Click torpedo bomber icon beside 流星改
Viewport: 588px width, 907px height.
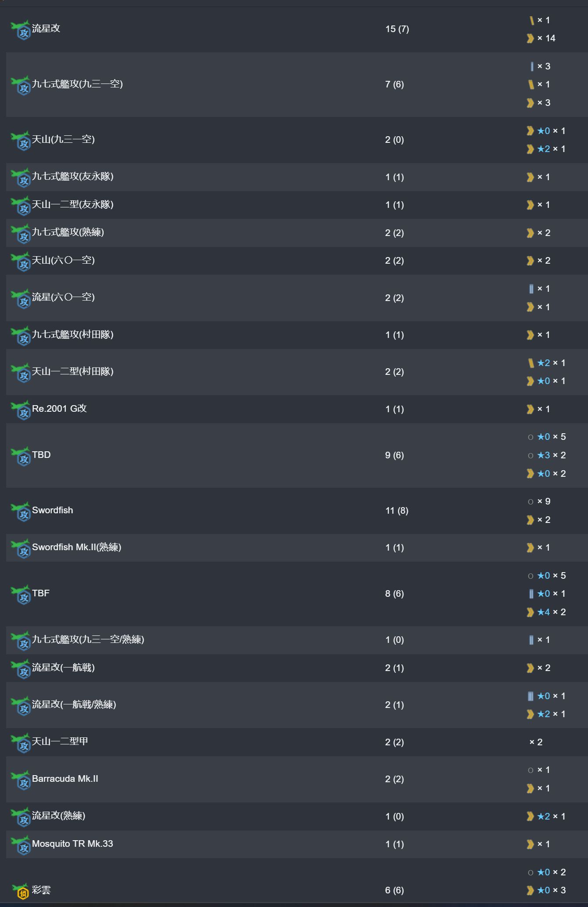tap(21, 30)
